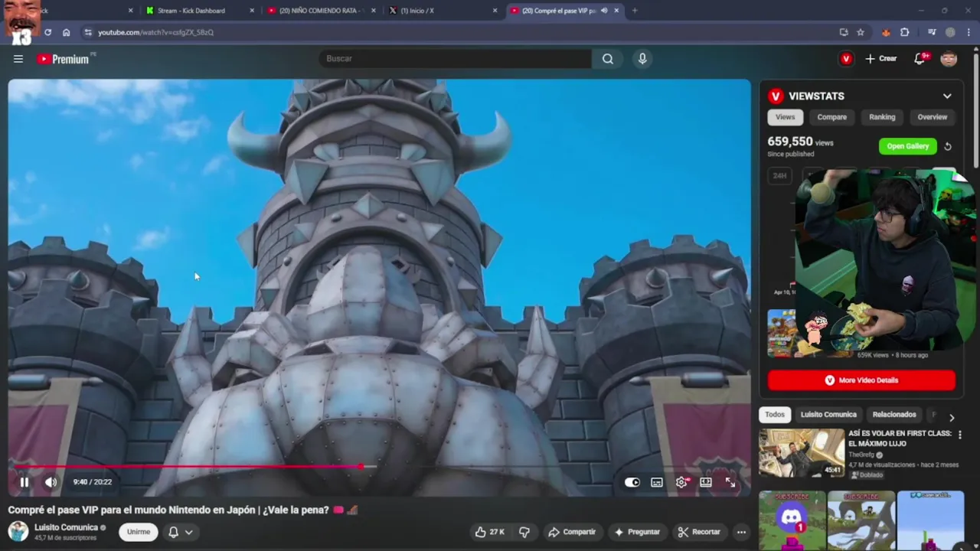Mute the video volume
The height and width of the screenshot is (551, 980).
(x=51, y=482)
